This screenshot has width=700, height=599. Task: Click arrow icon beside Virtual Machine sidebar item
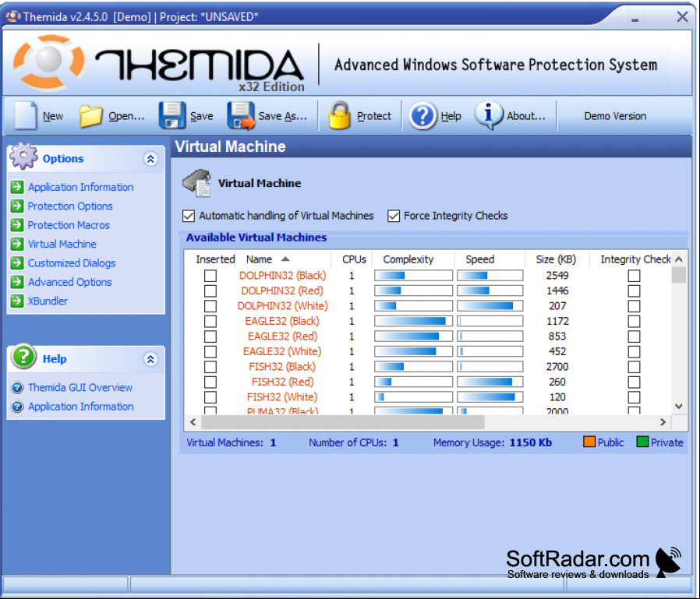coord(17,244)
